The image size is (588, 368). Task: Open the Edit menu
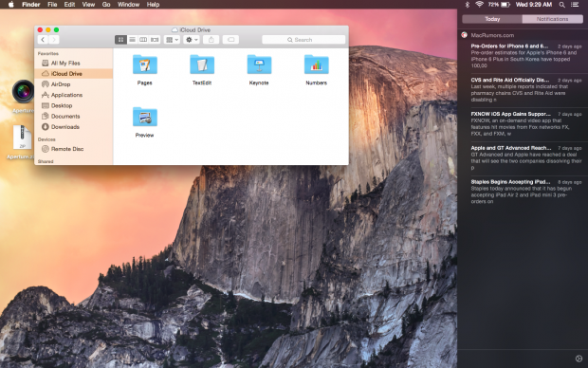click(69, 5)
